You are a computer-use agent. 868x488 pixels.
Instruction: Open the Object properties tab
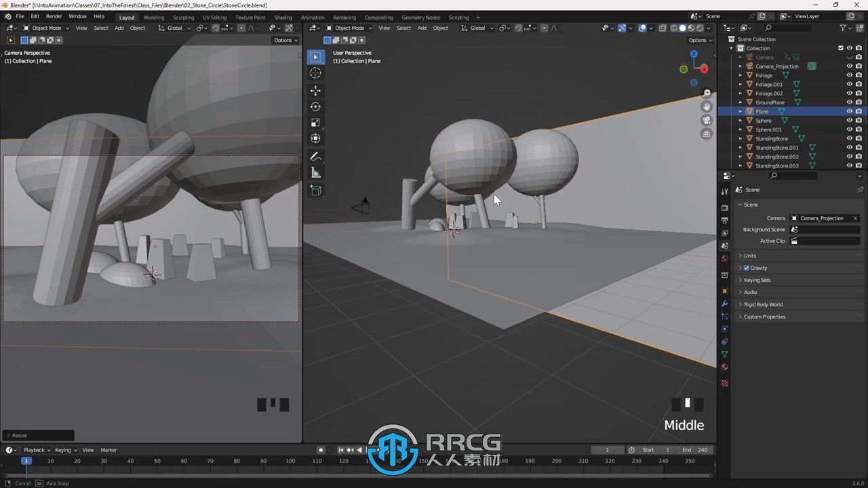click(724, 291)
